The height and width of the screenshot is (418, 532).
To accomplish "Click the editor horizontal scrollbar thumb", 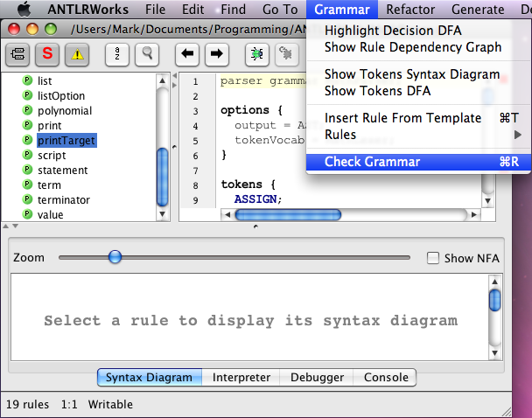I will pyautogui.click(x=288, y=215).
